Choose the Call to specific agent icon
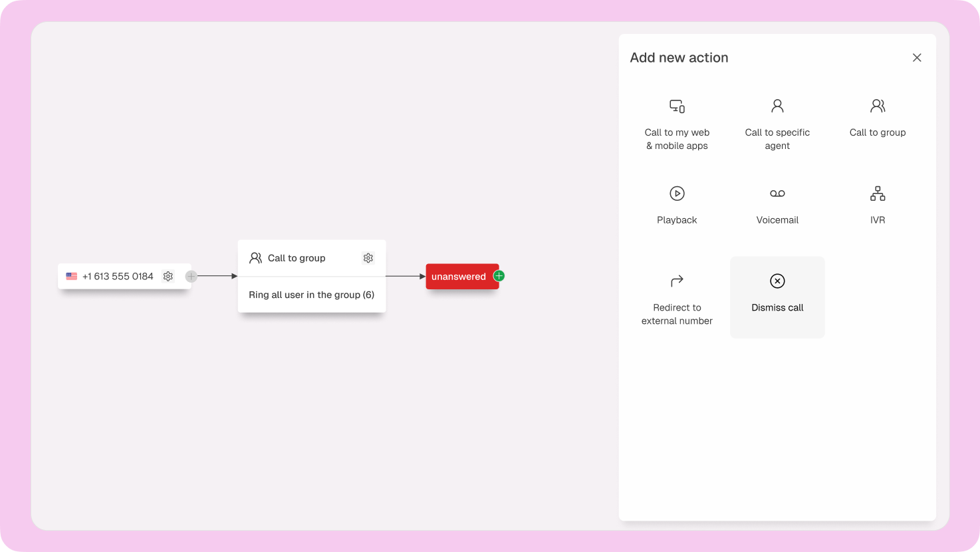The height and width of the screenshot is (552, 980). [777, 106]
